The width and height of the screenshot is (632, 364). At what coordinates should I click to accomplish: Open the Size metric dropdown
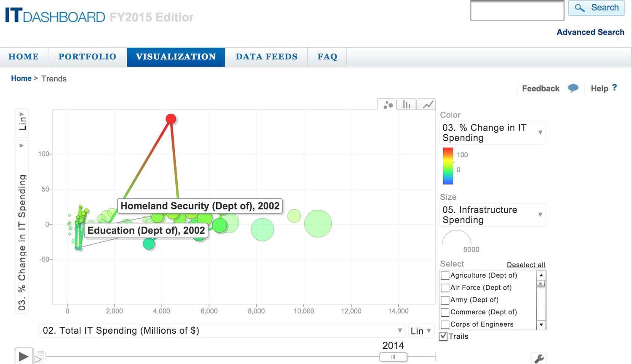click(x=492, y=215)
